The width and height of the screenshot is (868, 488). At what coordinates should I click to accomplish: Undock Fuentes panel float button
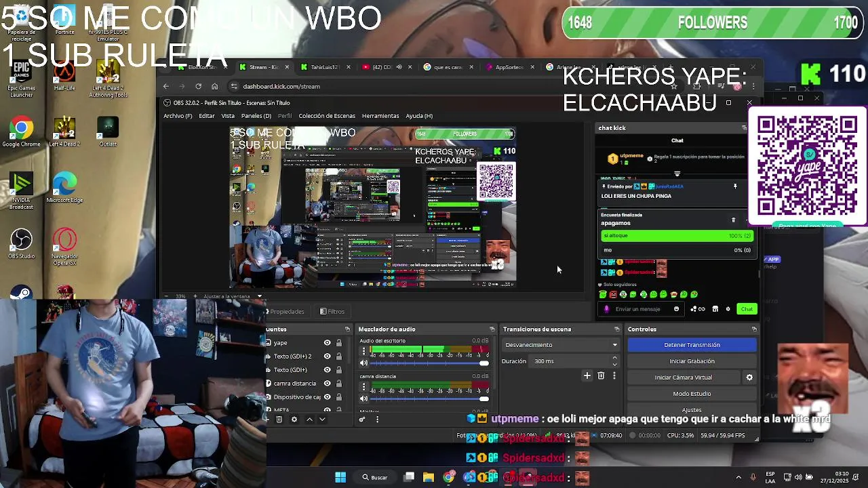click(347, 329)
